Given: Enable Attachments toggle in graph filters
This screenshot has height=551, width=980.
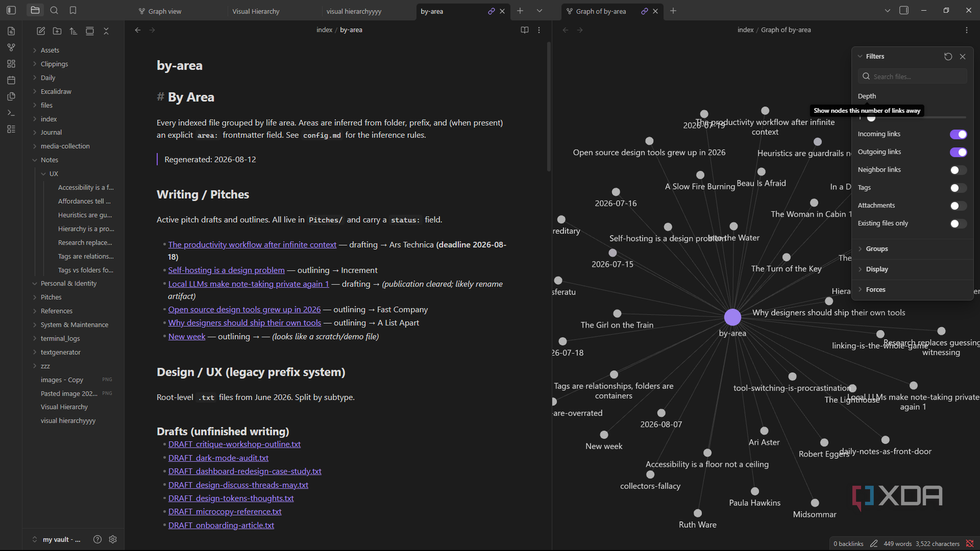Looking at the screenshot, I should click(x=958, y=205).
